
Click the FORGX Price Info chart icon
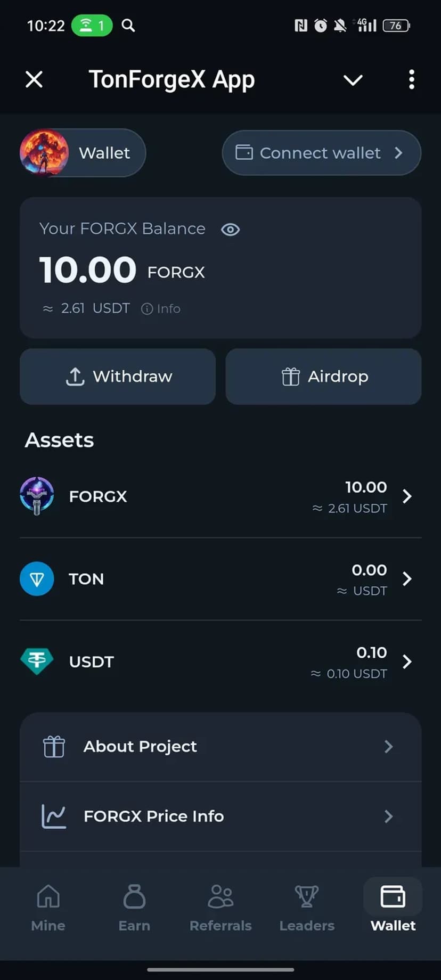click(54, 816)
